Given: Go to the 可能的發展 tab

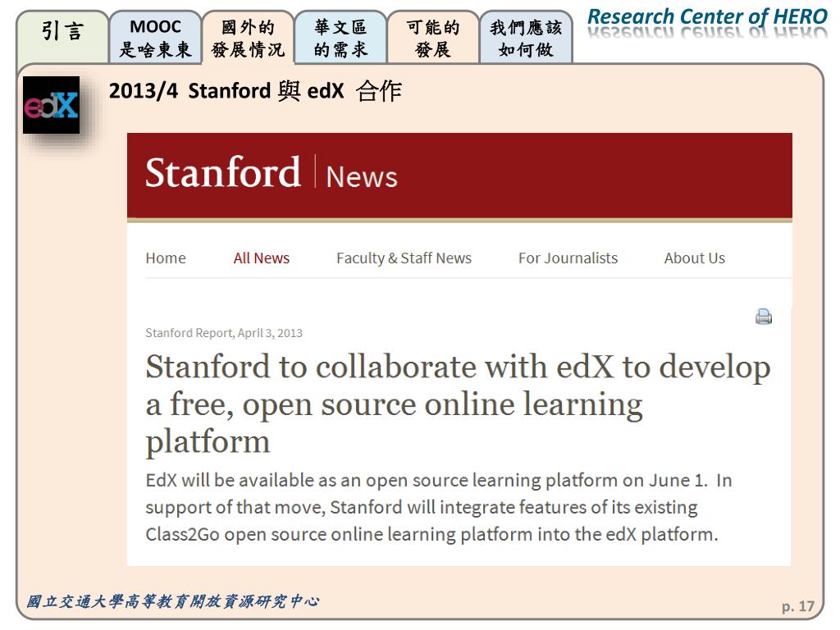Looking at the screenshot, I should click(x=433, y=37).
